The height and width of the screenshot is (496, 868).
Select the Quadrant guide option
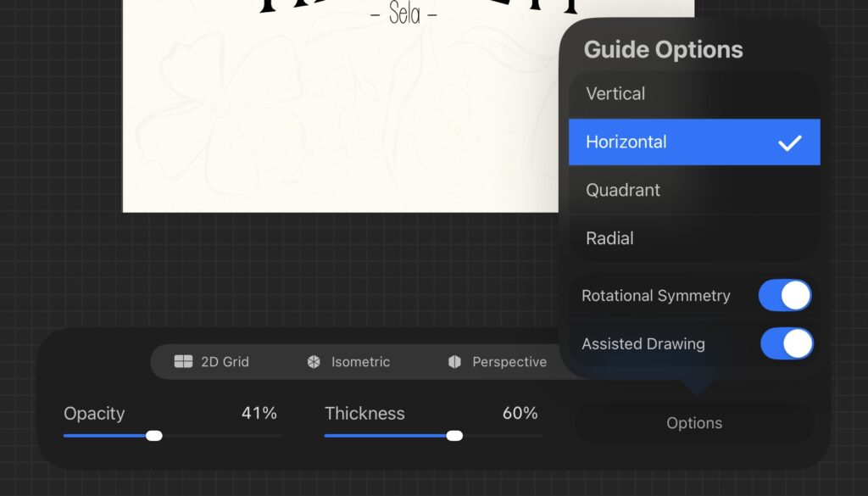pyautogui.click(x=623, y=190)
